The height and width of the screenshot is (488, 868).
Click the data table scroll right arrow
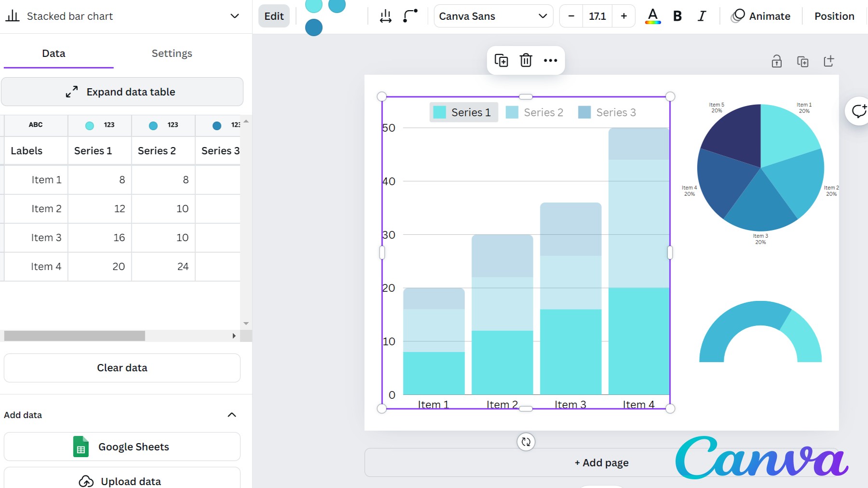click(234, 336)
